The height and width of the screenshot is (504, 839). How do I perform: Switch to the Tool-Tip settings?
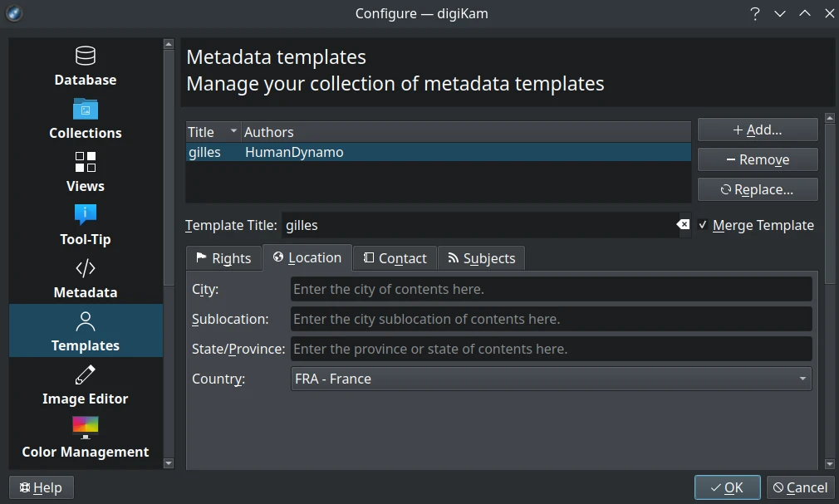pyautogui.click(x=85, y=224)
